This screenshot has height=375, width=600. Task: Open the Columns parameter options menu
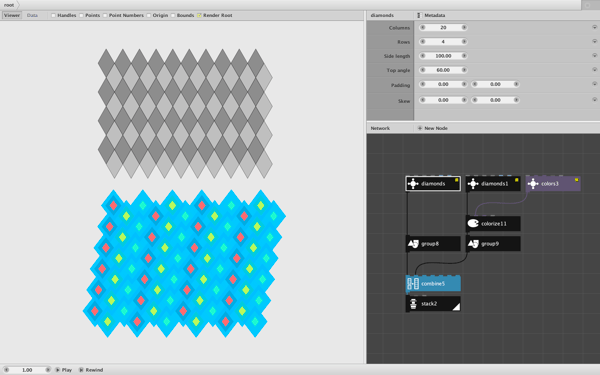(x=594, y=27)
